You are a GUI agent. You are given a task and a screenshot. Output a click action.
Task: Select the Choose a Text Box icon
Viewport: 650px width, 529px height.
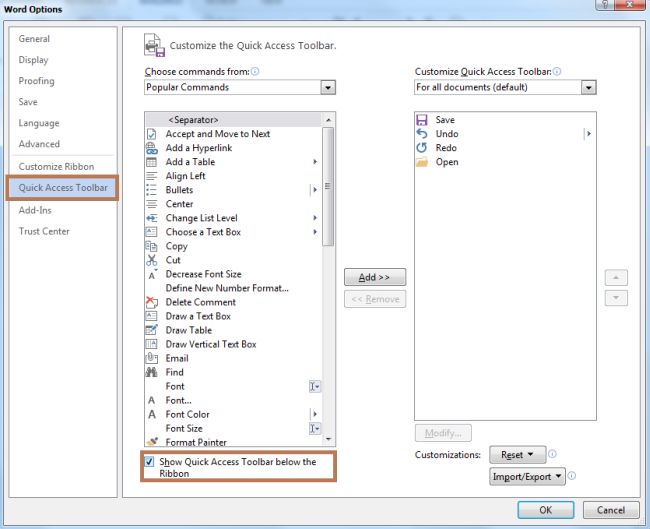pos(152,232)
